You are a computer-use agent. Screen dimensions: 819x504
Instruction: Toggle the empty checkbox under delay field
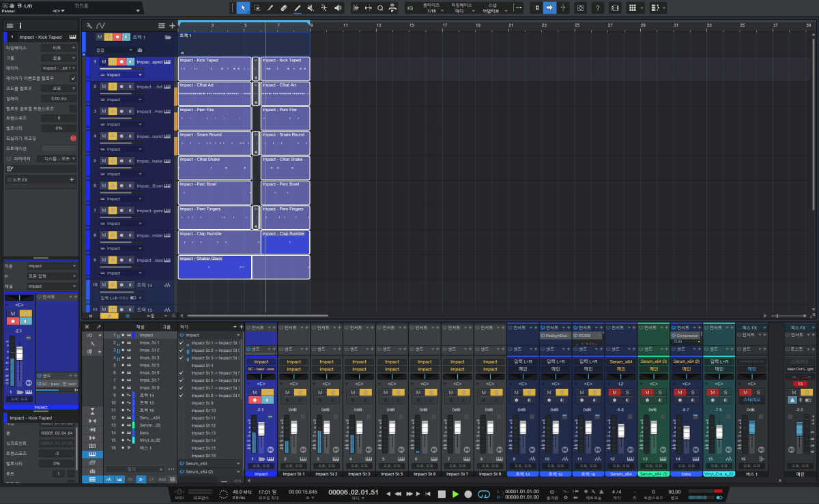pos(73,108)
